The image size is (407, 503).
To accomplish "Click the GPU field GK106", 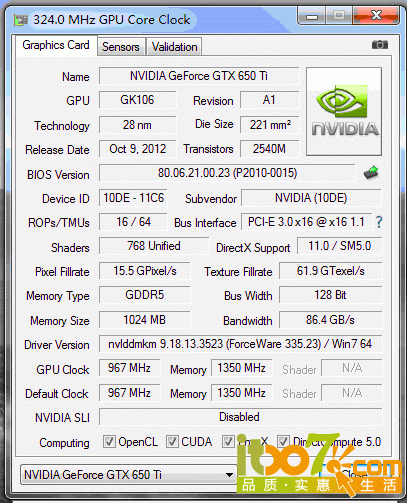I will [x=137, y=100].
